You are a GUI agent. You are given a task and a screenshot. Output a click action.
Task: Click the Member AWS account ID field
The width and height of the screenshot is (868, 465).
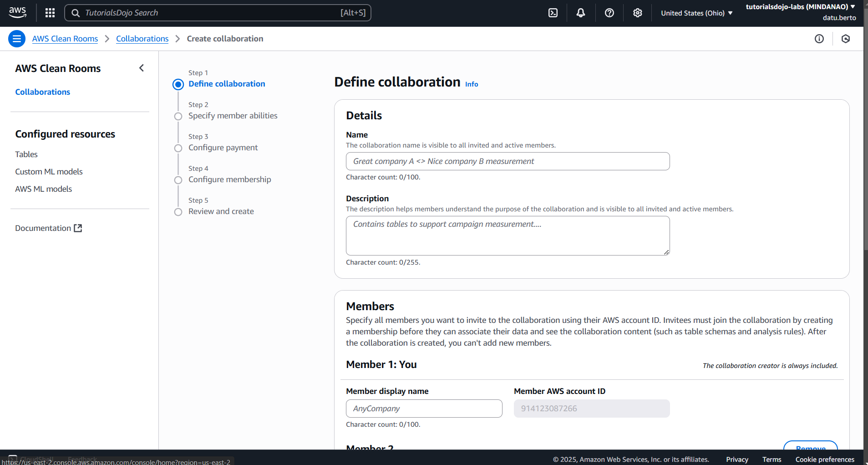pos(592,409)
